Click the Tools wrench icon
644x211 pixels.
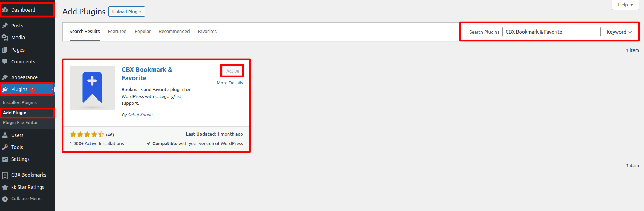(5, 147)
